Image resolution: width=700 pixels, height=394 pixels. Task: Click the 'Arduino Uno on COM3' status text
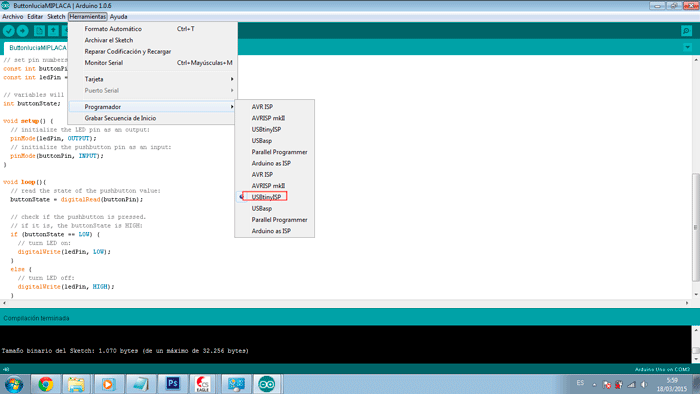pos(662,369)
